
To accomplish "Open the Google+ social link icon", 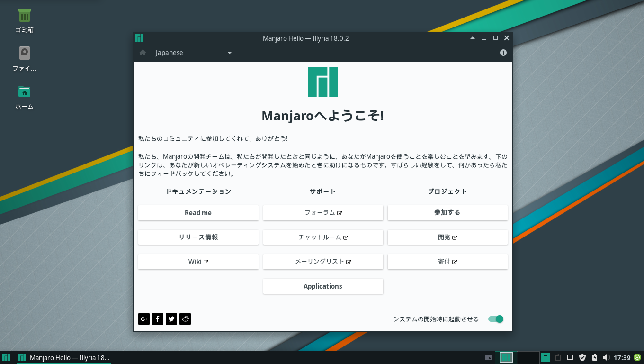I will pyautogui.click(x=144, y=319).
